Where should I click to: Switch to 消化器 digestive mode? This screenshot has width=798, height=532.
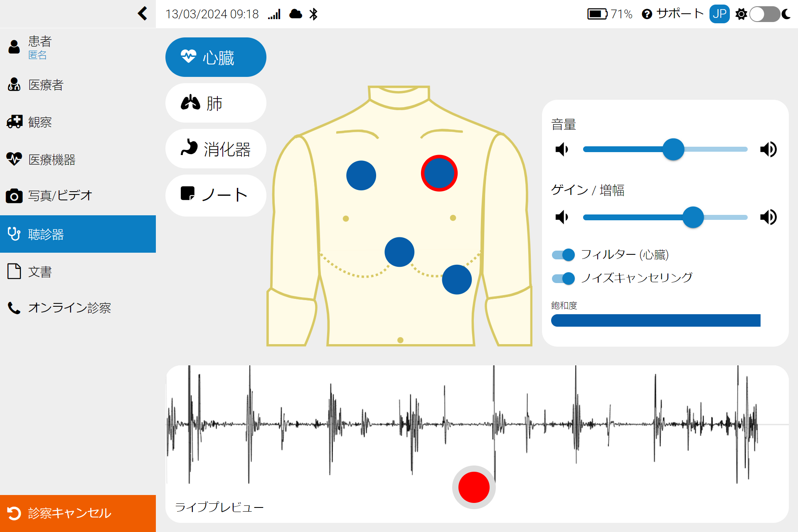pos(216,149)
